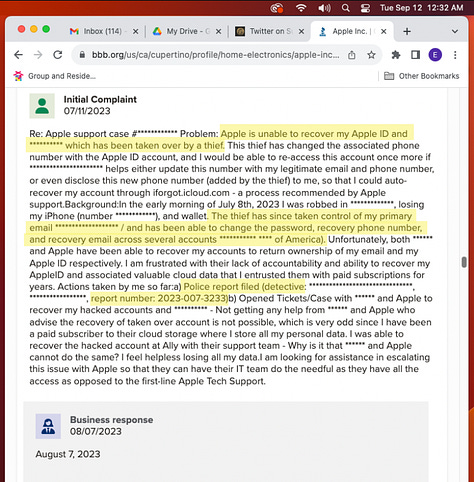Switch to the Twitter tab
This screenshot has height=482, width=474.
coord(269,31)
